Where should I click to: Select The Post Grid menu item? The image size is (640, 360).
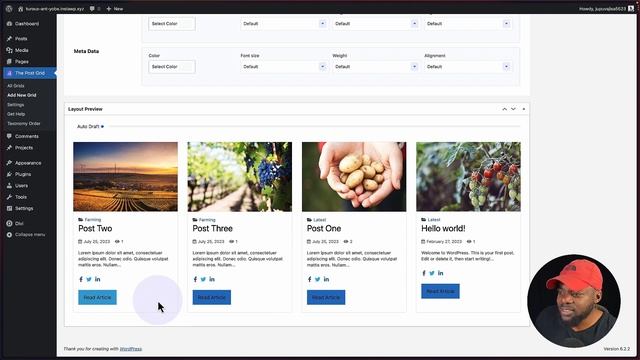click(x=29, y=73)
